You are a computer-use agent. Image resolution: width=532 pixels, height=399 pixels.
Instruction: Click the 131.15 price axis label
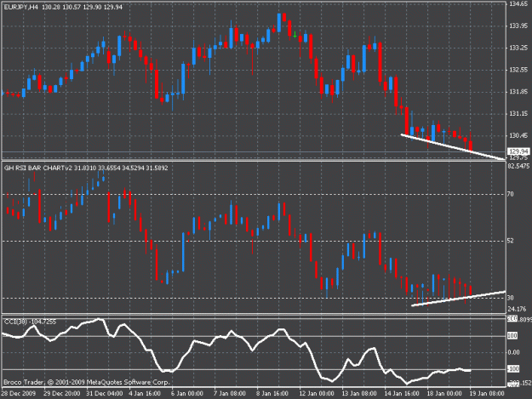[518, 113]
